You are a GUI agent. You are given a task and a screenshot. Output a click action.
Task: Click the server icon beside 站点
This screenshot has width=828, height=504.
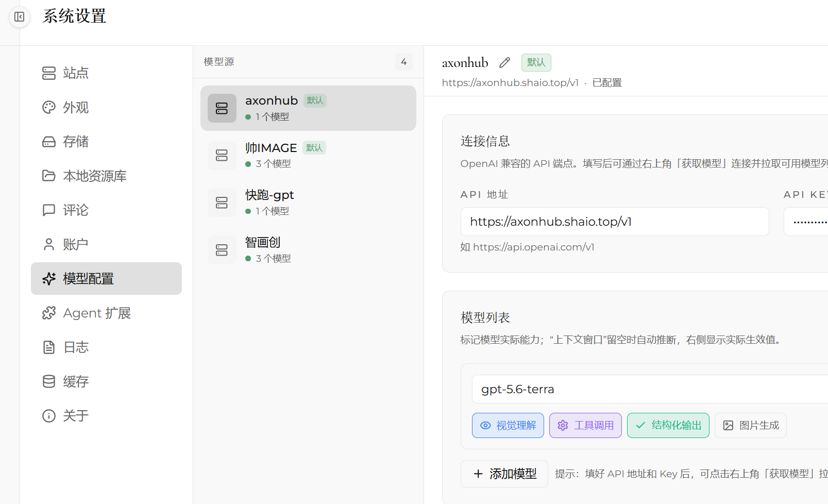(49, 73)
